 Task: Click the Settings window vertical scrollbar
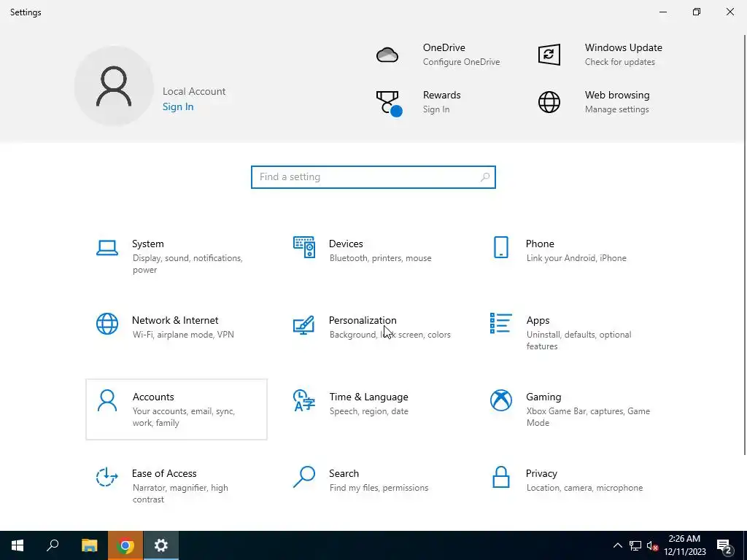(745, 244)
